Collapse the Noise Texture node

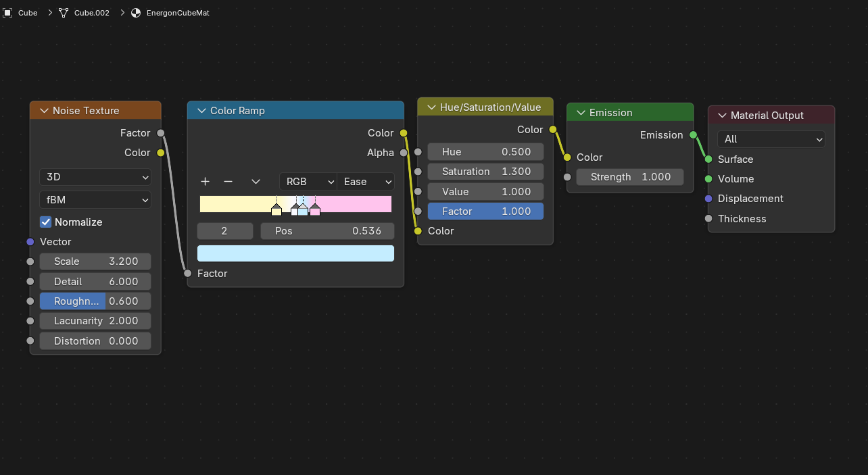point(45,111)
